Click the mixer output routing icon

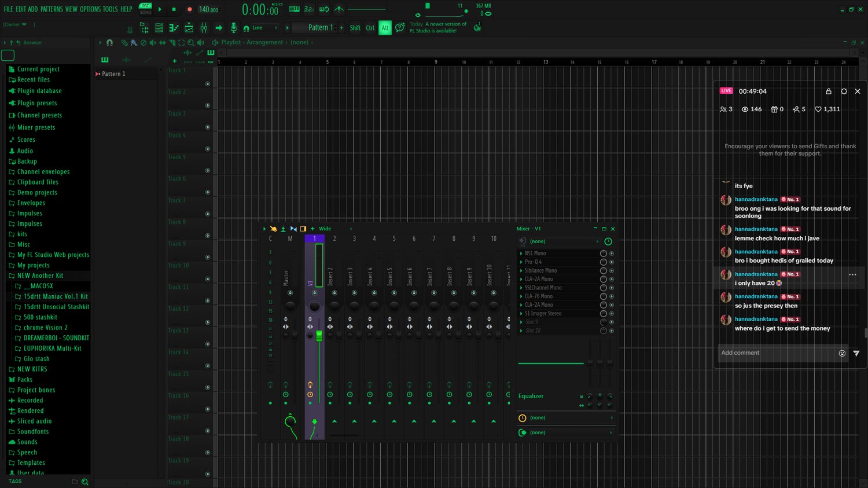coord(523,432)
